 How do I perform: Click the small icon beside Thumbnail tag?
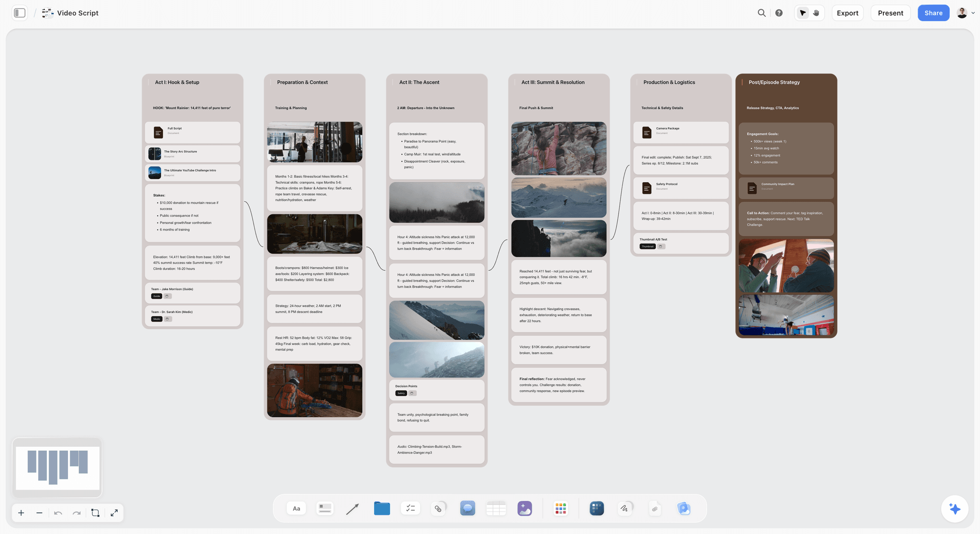[661, 246]
